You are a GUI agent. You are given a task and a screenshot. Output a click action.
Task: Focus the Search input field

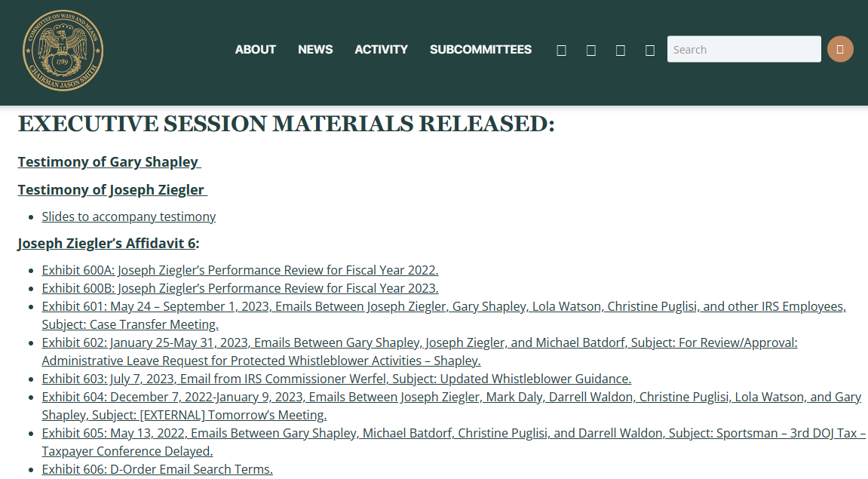744,49
